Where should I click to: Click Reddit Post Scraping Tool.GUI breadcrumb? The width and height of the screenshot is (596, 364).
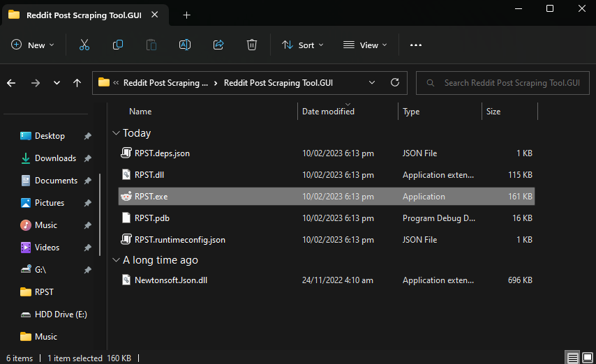tap(278, 83)
